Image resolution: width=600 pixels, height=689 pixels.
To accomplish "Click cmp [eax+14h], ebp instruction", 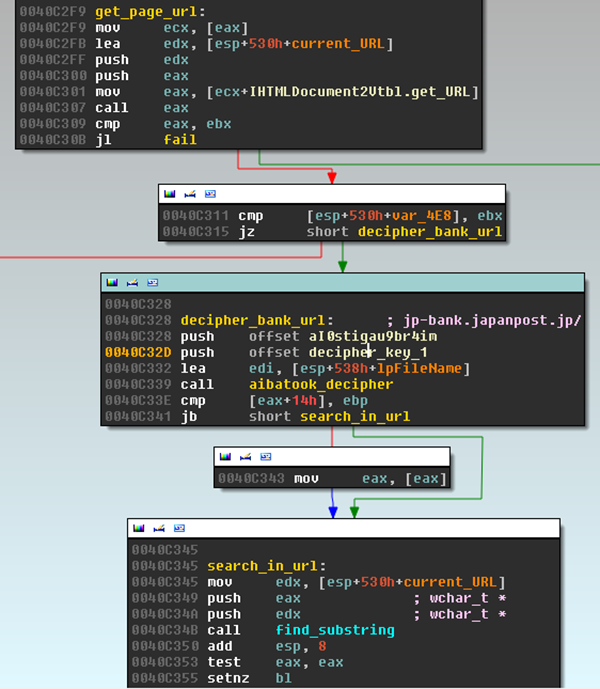I will pyautogui.click(x=274, y=401).
